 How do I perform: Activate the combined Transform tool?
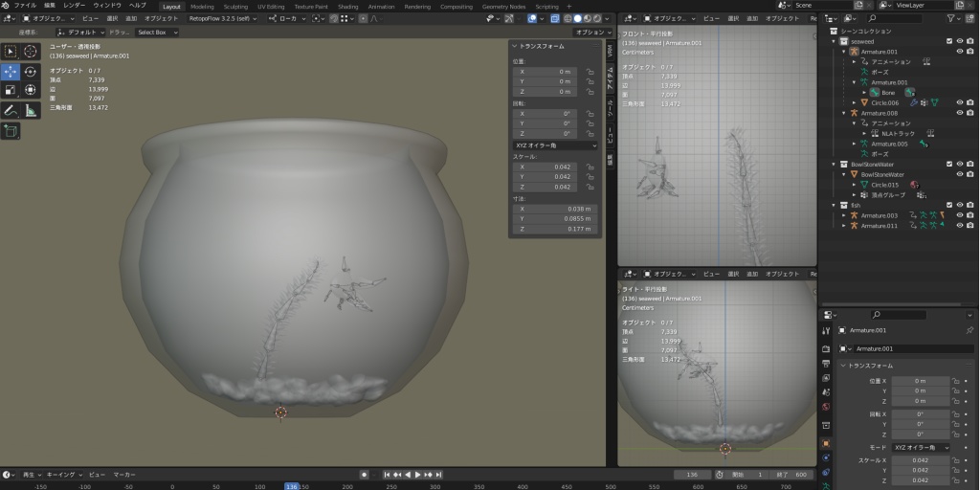coord(30,90)
